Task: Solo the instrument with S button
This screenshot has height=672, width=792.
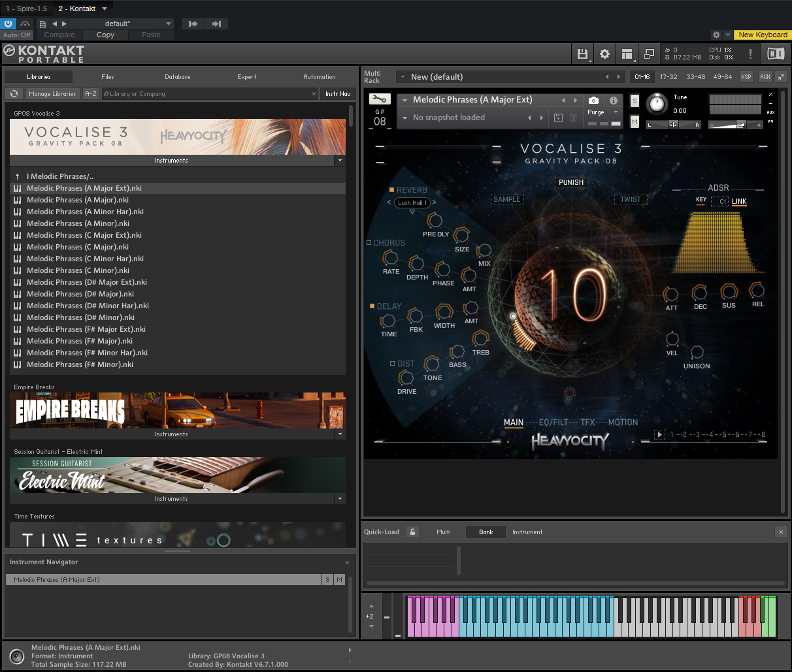Action: pos(635,101)
